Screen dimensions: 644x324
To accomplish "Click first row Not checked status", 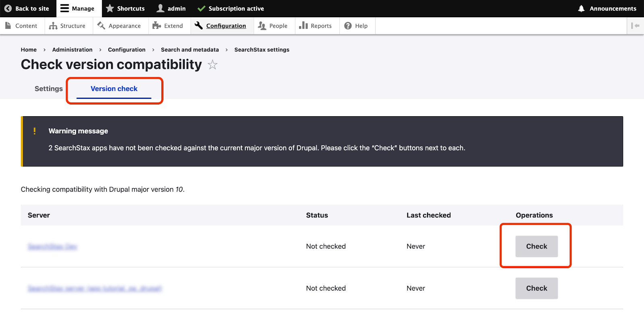I will point(326,246).
